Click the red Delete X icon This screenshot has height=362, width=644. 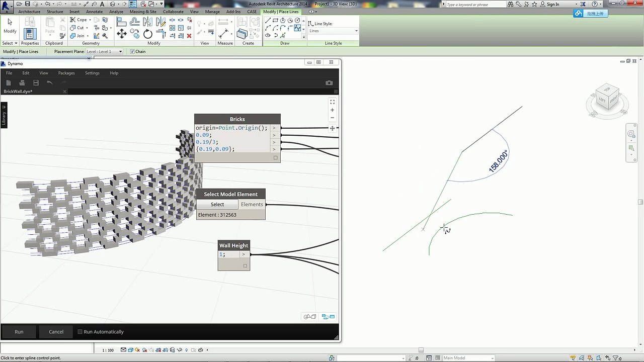point(189,36)
